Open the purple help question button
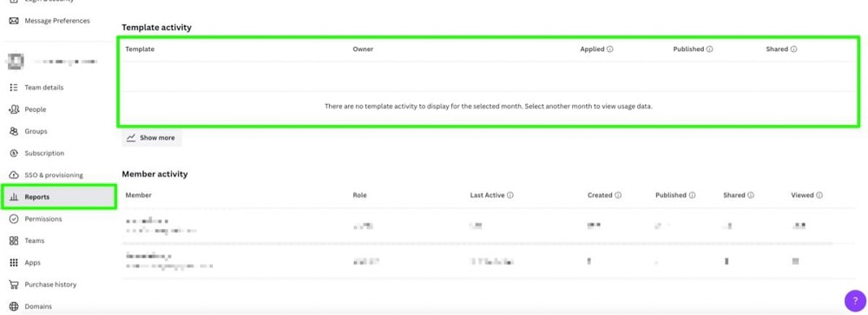The width and height of the screenshot is (868, 315). pyautogui.click(x=855, y=301)
